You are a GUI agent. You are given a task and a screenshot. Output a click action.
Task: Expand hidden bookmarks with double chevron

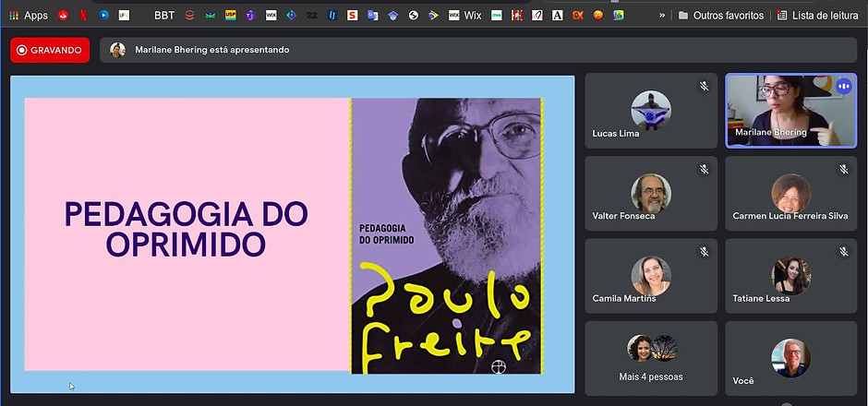pos(661,16)
